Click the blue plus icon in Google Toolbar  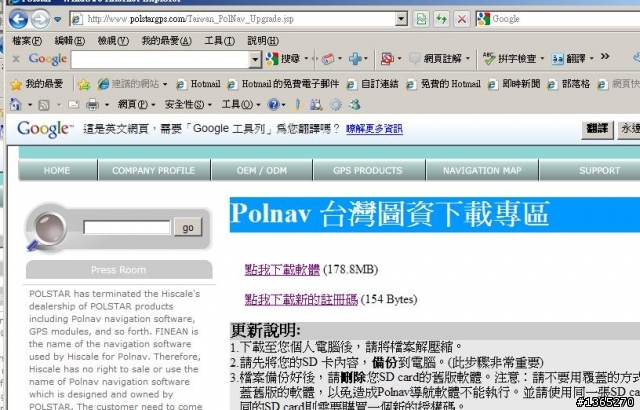[x=355, y=59]
